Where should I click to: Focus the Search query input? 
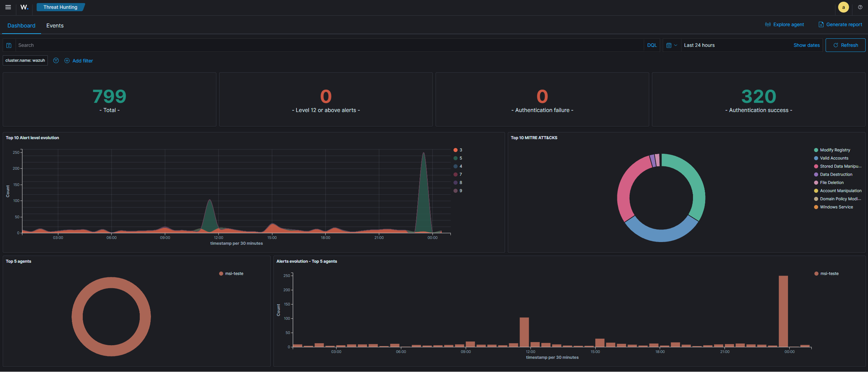click(329, 45)
